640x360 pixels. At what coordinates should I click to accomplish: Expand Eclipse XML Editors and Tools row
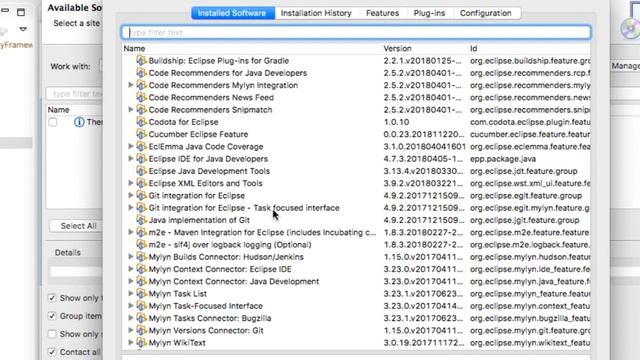[131, 183]
